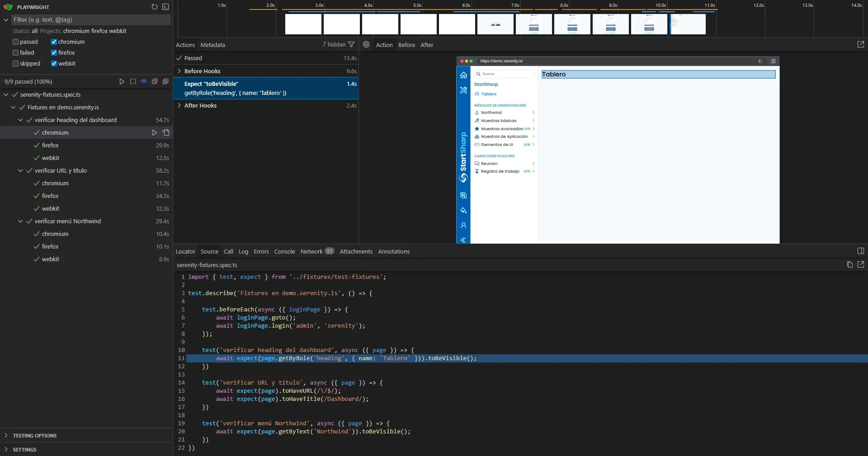Viewport: 868px width, 456px height.
Task: Expand the Before Hooks section
Action: pyautogui.click(x=179, y=71)
